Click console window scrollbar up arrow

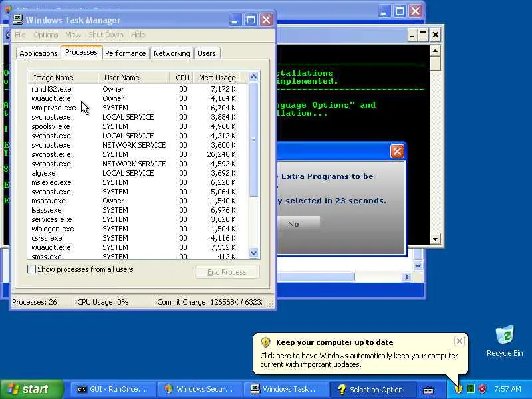click(x=435, y=51)
